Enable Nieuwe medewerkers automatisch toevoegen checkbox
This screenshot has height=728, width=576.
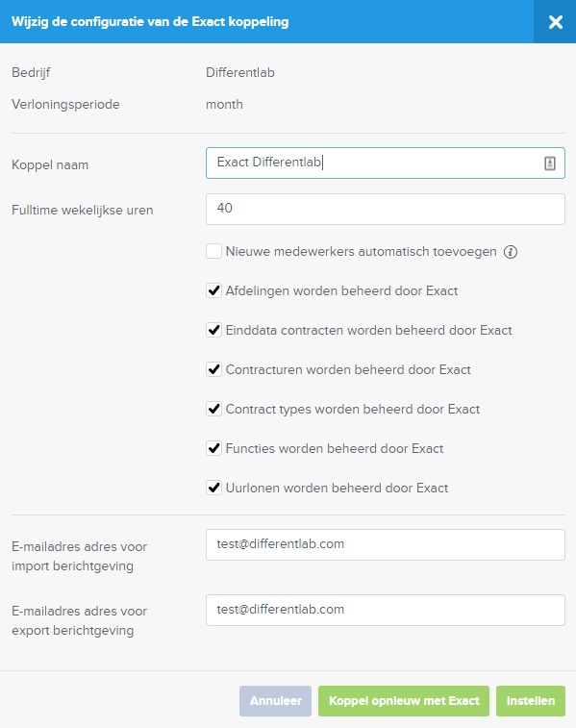click(x=213, y=251)
